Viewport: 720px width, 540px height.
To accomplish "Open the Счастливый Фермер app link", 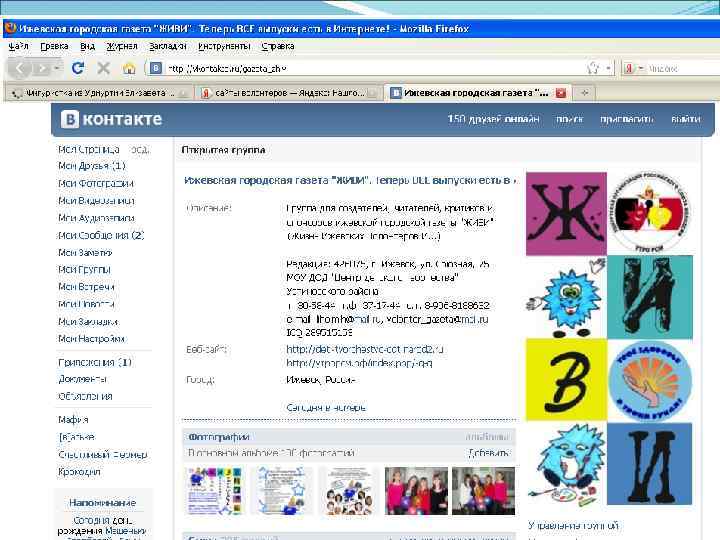I will 102,455.
